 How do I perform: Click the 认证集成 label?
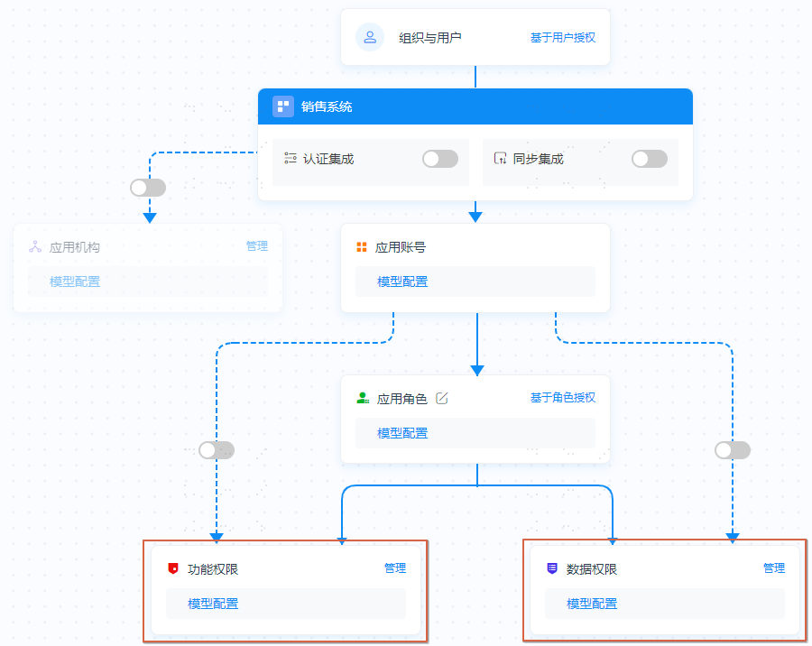[328, 159]
